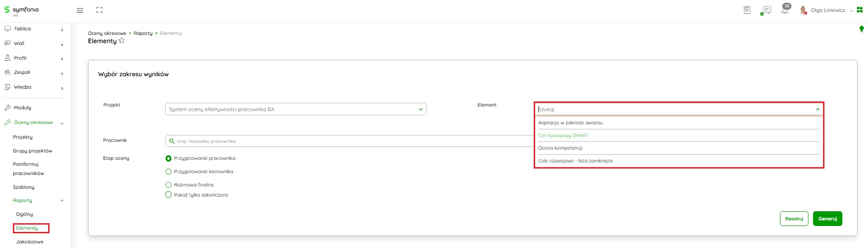
Task: Select Rozmowa finalna radio option
Action: pos(168,185)
